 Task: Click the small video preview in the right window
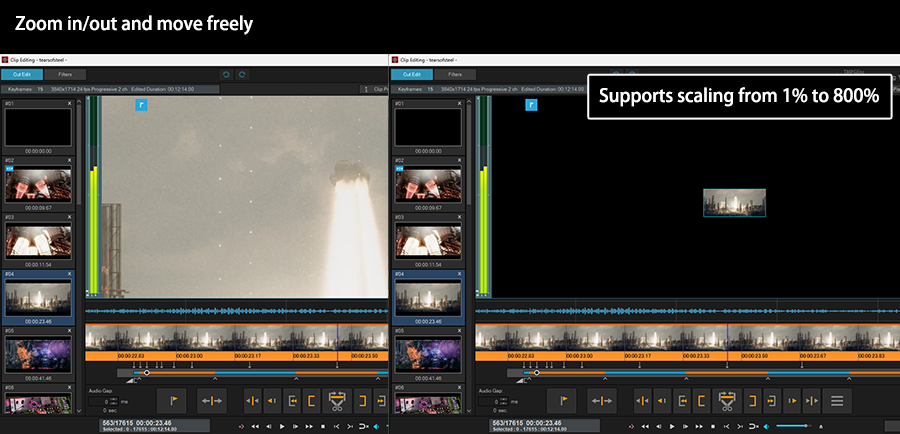pos(734,203)
